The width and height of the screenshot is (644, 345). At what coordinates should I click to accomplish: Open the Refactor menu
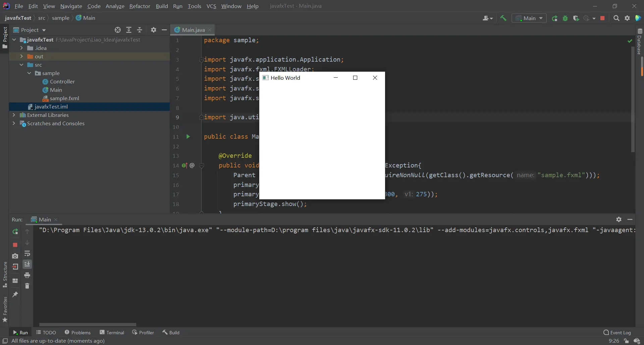pos(140,6)
